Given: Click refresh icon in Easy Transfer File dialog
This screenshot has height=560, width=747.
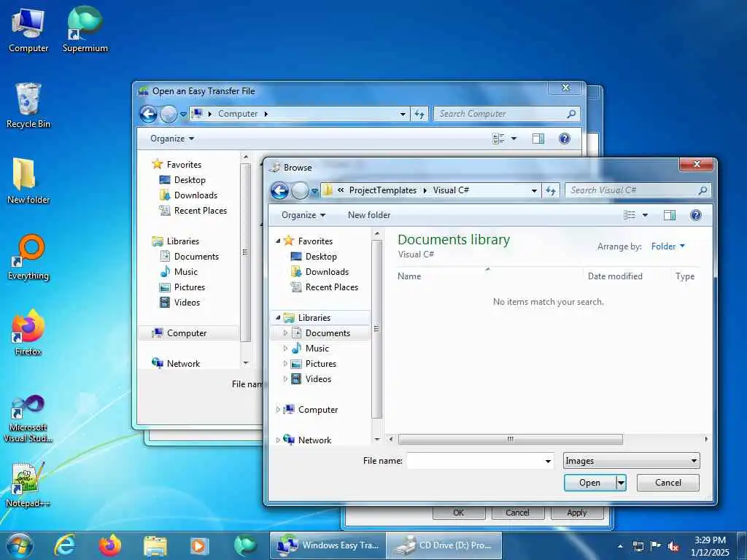Looking at the screenshot, I should click(x=419, y=114).
